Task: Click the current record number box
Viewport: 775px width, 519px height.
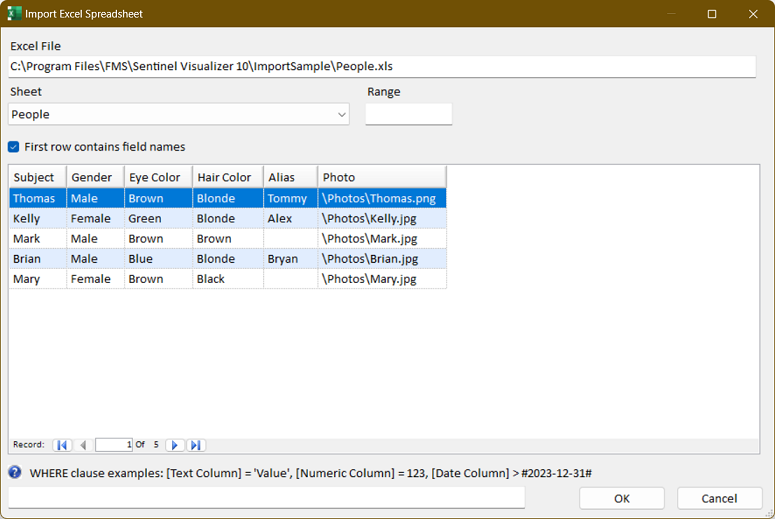Action: (x=114, y=445)
